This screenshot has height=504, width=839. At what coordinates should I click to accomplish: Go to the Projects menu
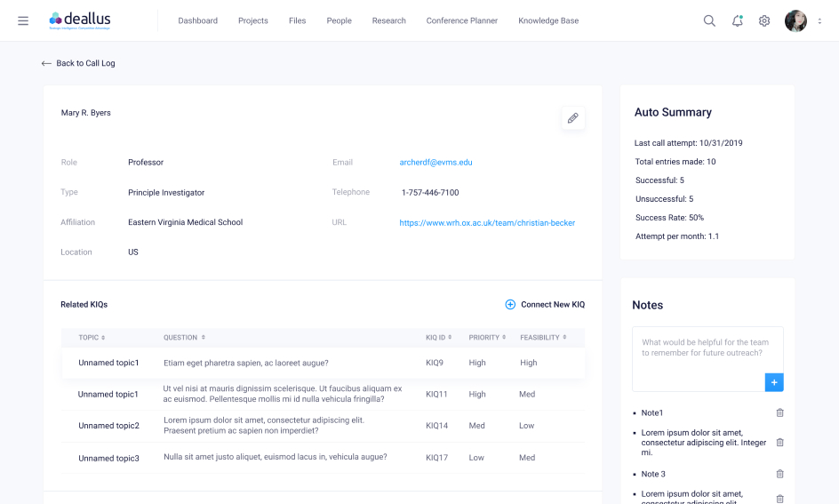253,20
